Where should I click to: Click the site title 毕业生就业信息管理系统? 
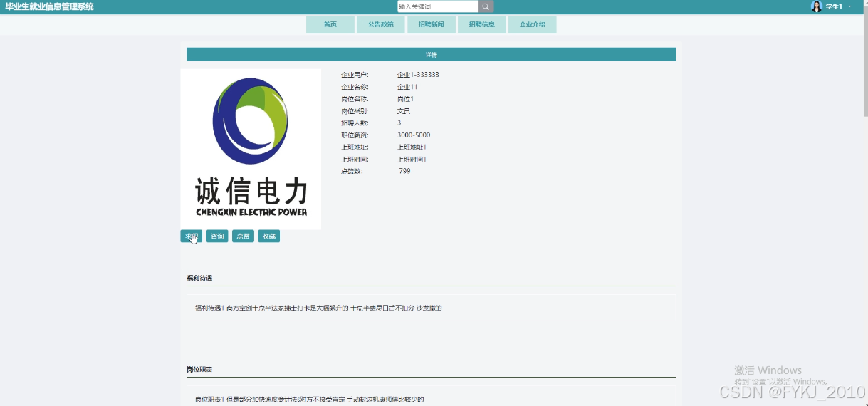point(49,6)
